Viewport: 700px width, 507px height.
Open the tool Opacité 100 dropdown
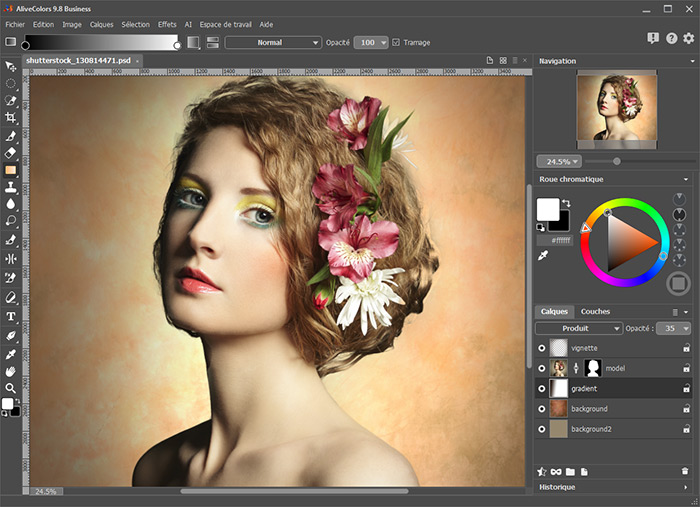coord(371,42)
